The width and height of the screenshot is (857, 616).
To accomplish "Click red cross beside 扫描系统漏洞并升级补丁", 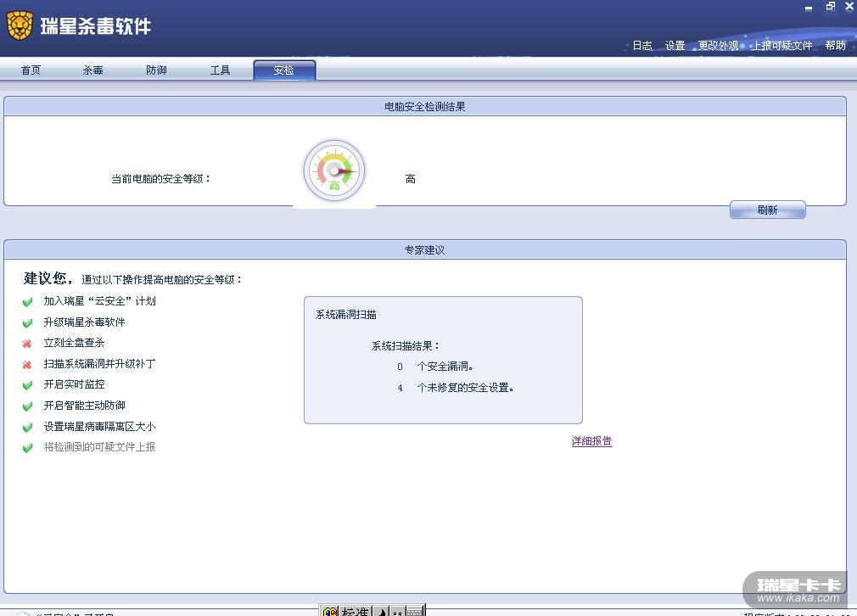I will coord(27,364).
